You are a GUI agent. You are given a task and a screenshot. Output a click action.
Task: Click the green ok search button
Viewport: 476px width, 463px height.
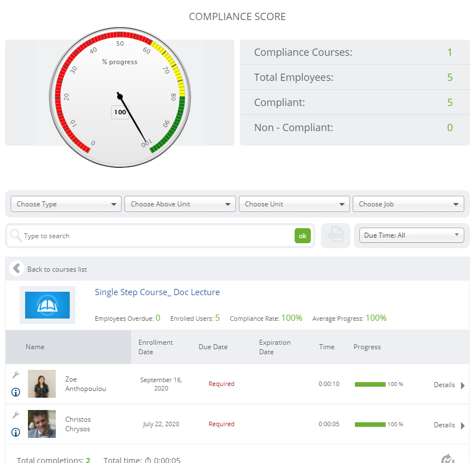pos(302,236)
